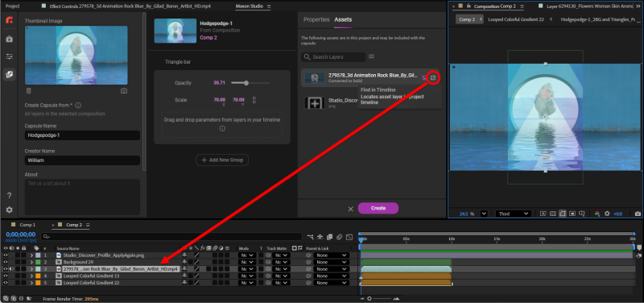Open Maxon Studio settings gear icon
This screenshot has height=303, width=644.
9,210
